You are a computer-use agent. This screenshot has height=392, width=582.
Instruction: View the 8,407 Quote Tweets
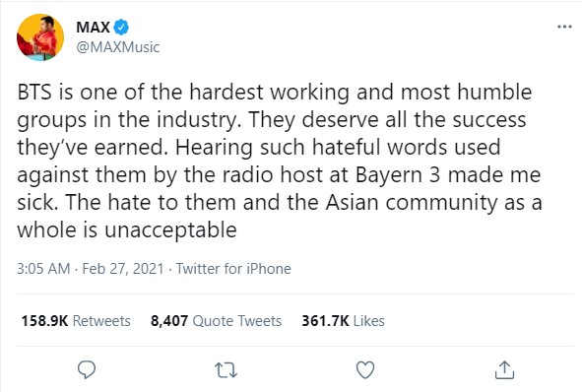pos(216,321)
